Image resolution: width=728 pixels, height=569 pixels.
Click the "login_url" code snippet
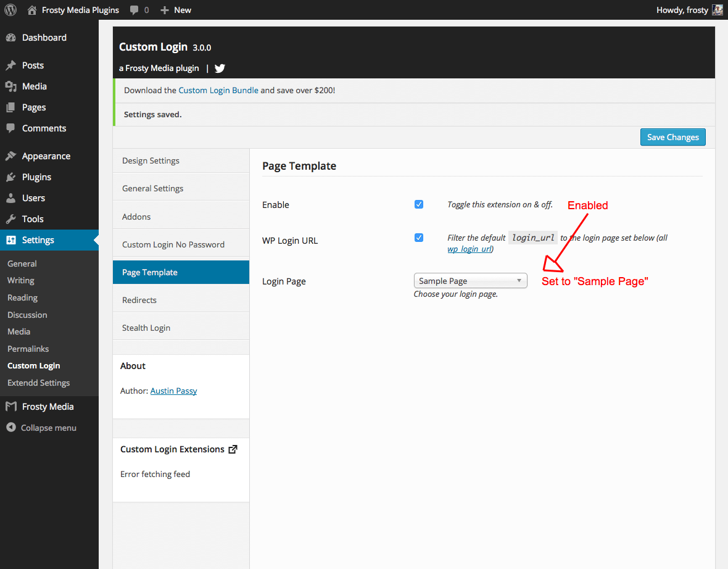tap(533, 238)
